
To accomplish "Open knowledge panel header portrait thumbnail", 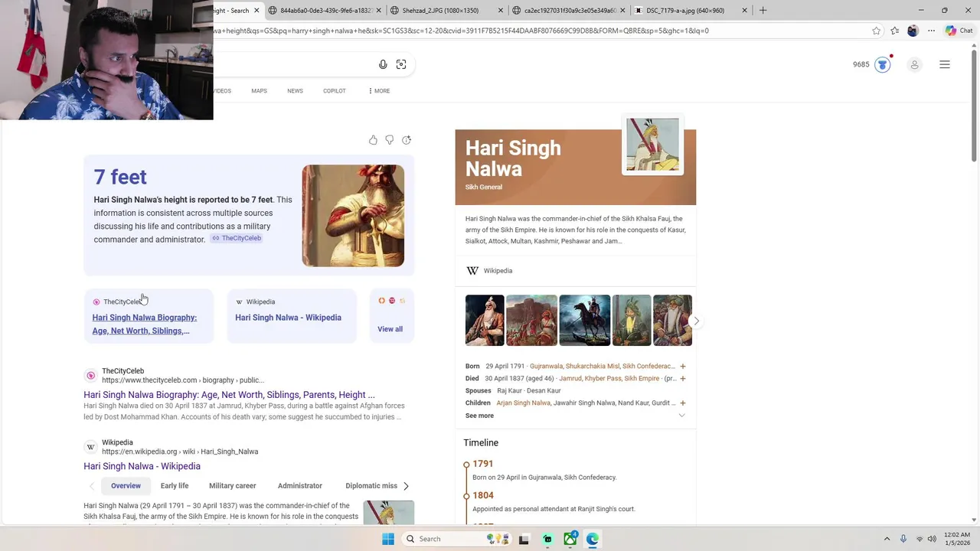I will tap(652, 145).
